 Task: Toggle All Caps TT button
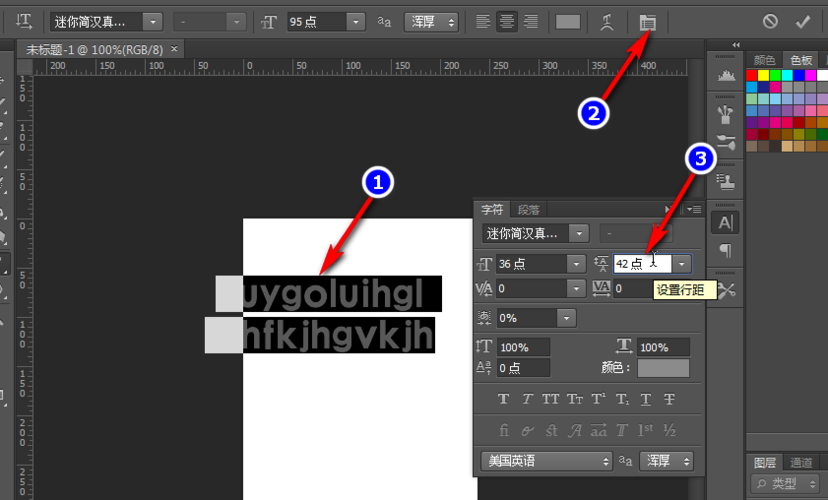click(550, 399)
